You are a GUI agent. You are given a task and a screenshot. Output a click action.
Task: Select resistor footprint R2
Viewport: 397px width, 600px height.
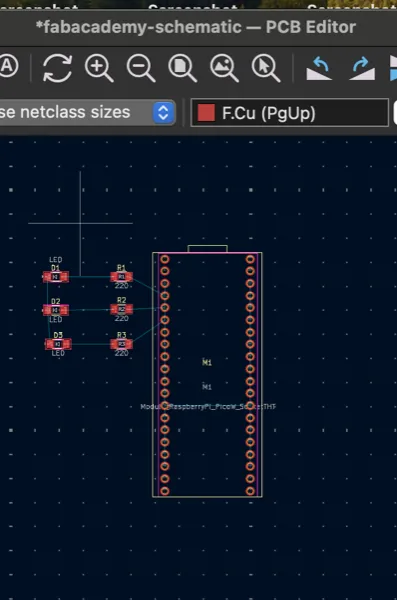[x=121, y=309]
